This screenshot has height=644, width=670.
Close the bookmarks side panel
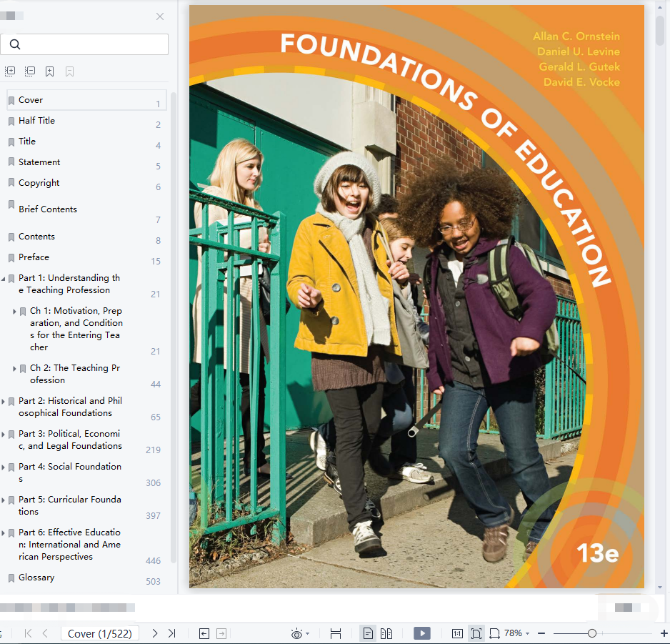click(160, 16)
